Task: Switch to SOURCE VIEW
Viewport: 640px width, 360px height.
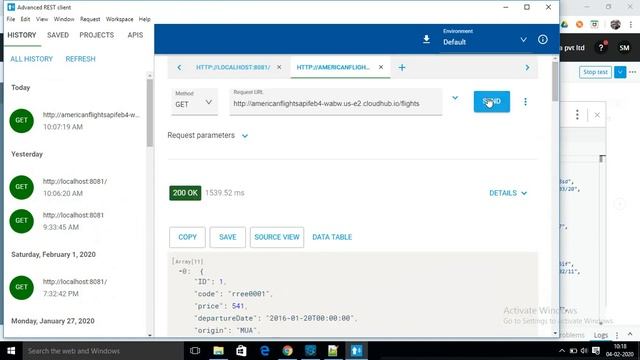Action: (x=277, y=237)
